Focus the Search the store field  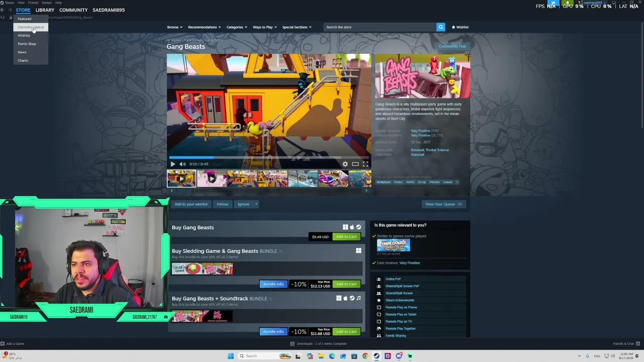380,27
